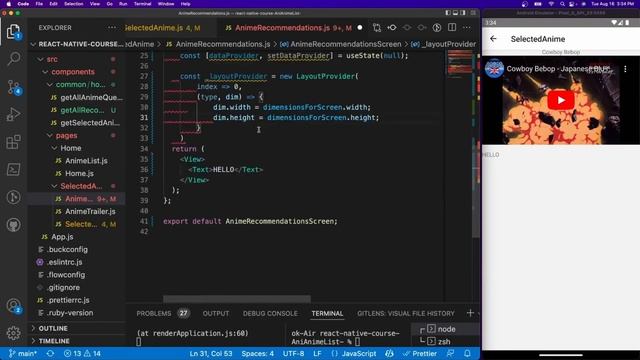Image resolution: width=640 pixels, height=360 pixels.
Task: Open the Accounts menu icon
Action: tap(13, 306)
